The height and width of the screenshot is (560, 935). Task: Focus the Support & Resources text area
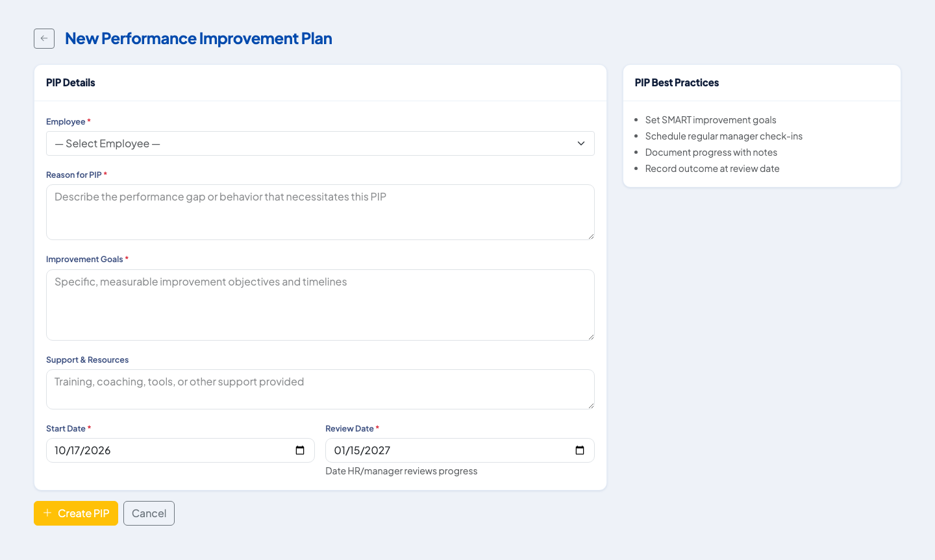click(320, 389)
